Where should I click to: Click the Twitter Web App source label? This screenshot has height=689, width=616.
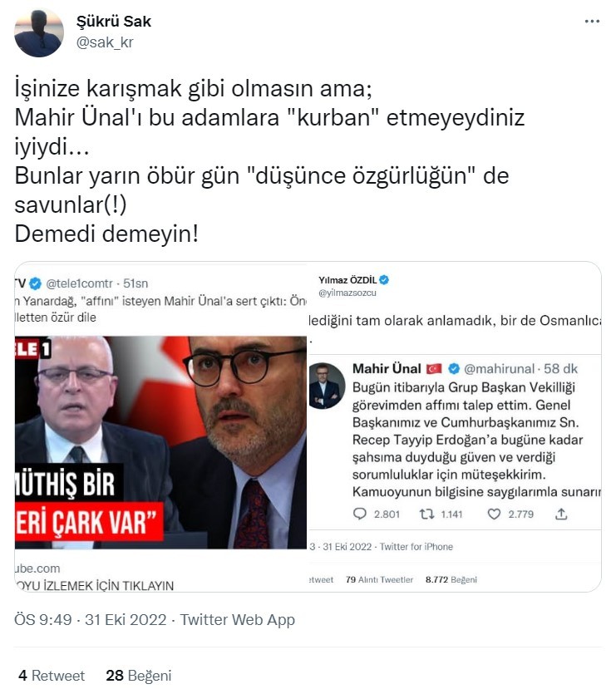click(238, 619)
